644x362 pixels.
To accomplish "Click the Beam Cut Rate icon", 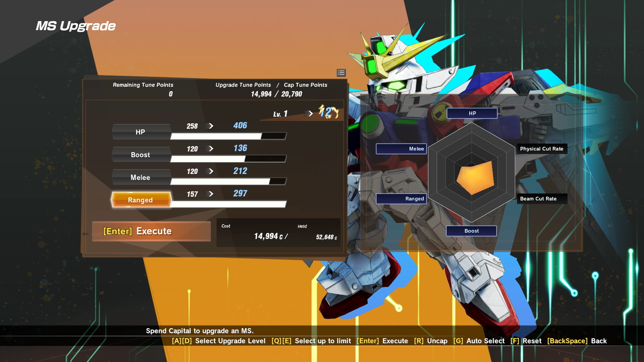I will [539, 198].
